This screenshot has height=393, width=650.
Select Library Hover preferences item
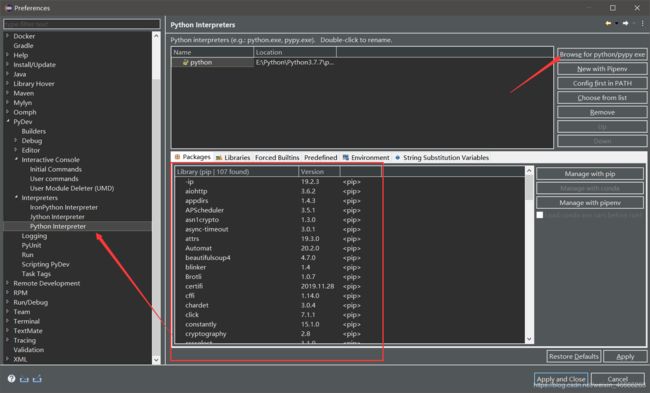click(34, 84)
